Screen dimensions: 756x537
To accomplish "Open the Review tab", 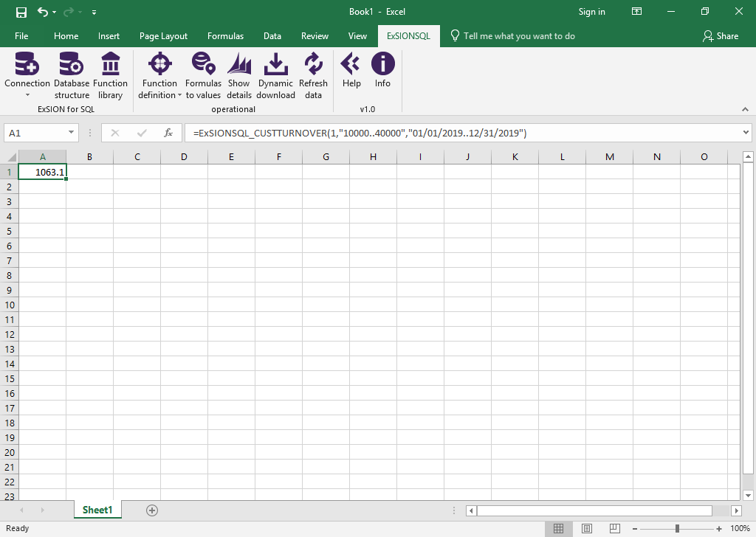I will [x=315, y=36].
